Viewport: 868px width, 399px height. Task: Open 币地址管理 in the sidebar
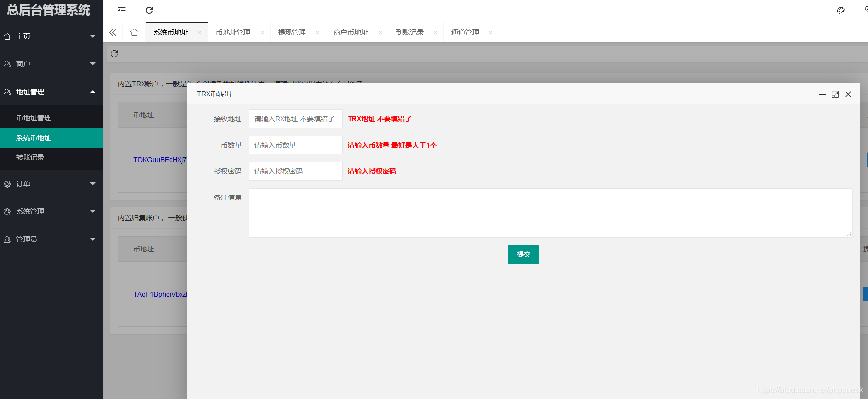click(x=51, y=118)
